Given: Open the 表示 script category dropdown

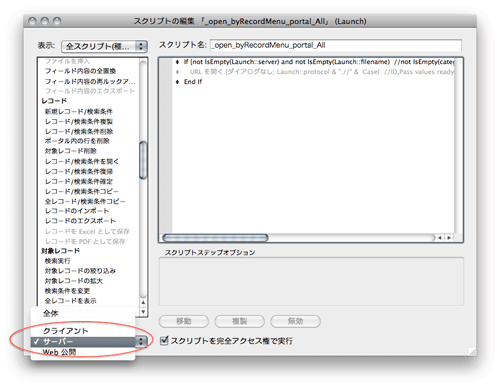Looking at the screenshot, I should tap(104, 46).
